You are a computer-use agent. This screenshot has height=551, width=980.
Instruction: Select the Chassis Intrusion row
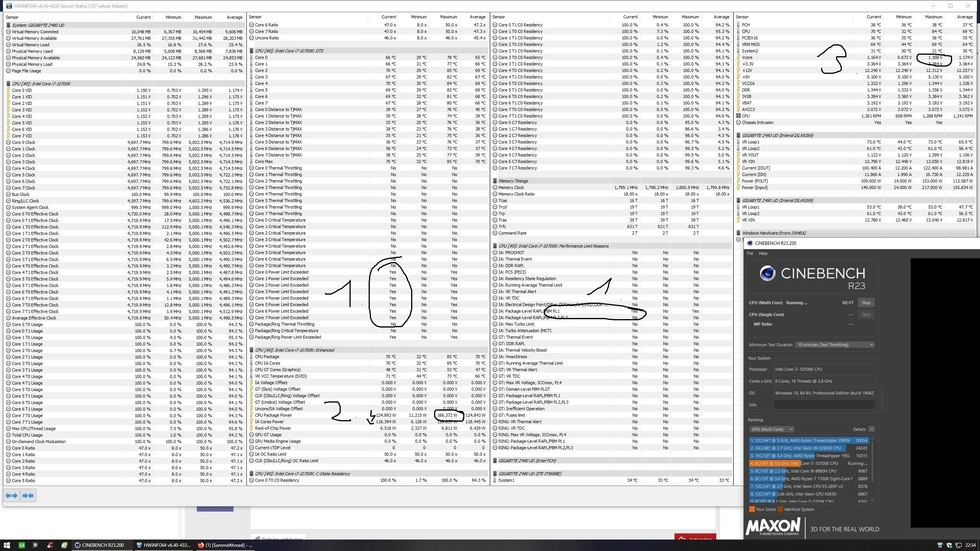pyautogui.click(x=855, y=122)
